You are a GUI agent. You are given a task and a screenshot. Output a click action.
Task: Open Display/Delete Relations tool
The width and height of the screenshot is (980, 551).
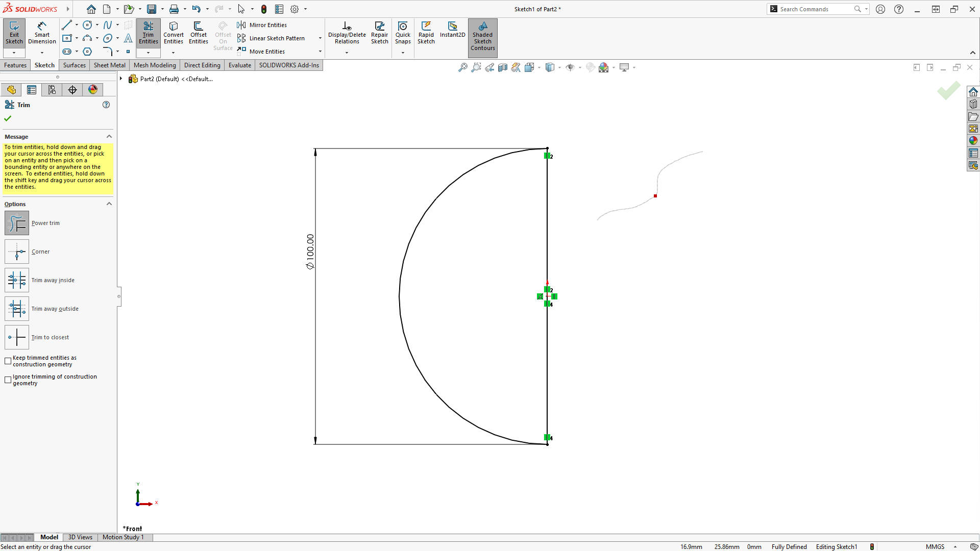347,33
